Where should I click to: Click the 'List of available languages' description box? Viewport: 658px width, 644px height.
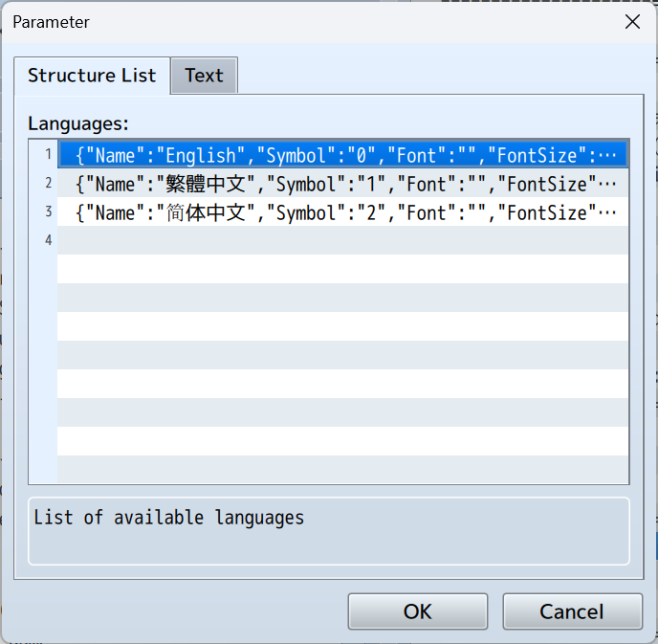[x=329, y=530]
